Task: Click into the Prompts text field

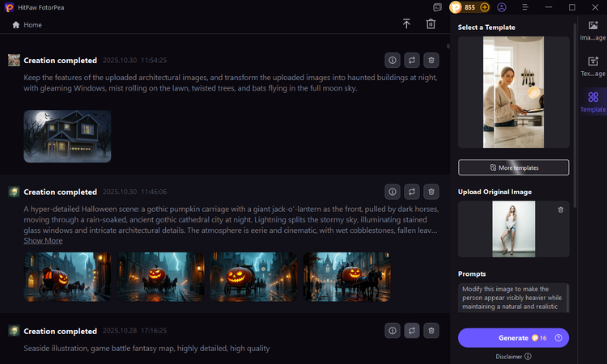Action: point(513,298)
